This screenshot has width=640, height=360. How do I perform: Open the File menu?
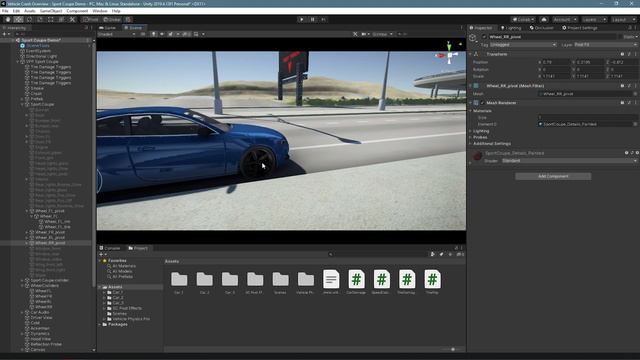click(x=5, y=11)
